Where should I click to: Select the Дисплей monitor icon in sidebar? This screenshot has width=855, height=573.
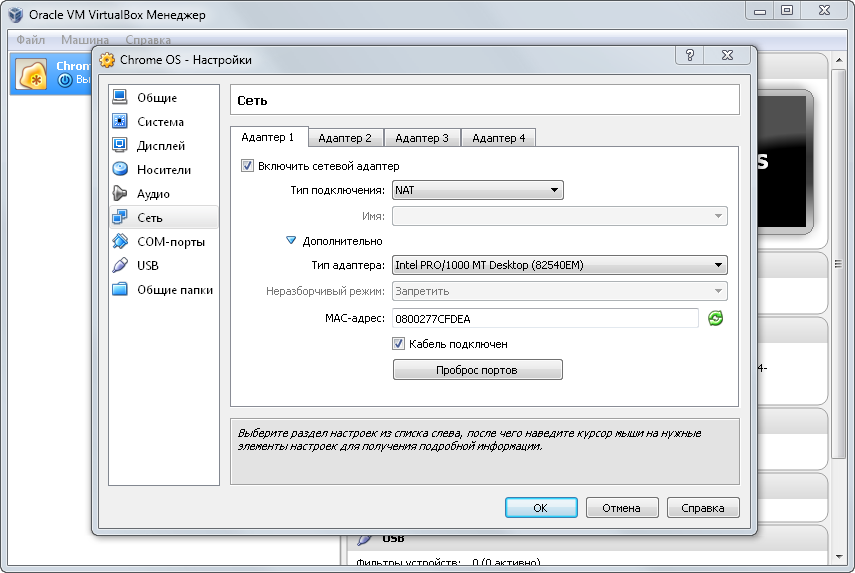tap(120, 145)
